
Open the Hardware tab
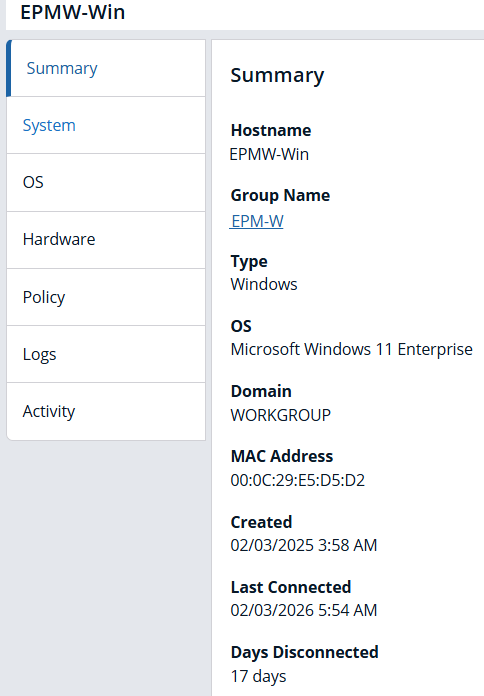106,240
